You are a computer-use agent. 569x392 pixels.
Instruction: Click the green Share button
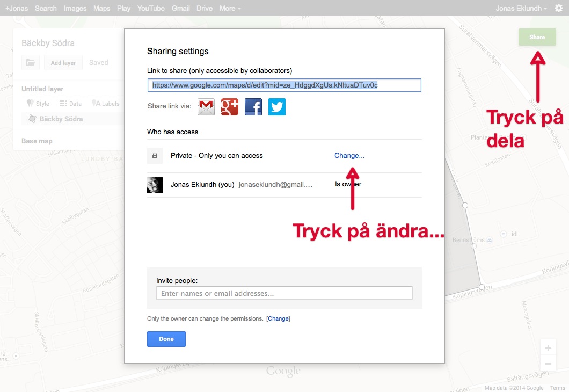point(537,37)
